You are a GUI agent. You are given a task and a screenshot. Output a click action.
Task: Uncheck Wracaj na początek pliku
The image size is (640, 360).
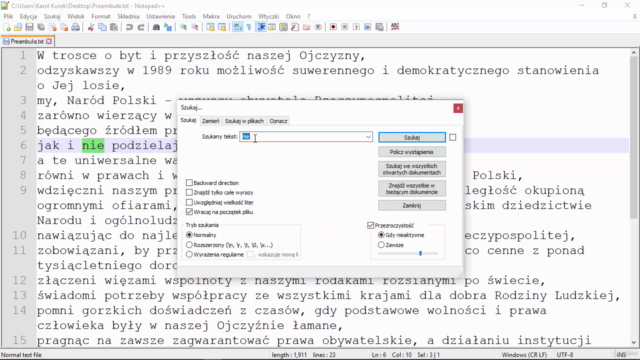tap(189, 212)
